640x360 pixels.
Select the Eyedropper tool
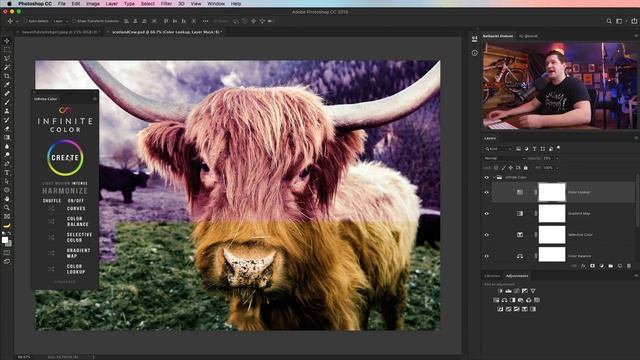click(x=7, y=84)
